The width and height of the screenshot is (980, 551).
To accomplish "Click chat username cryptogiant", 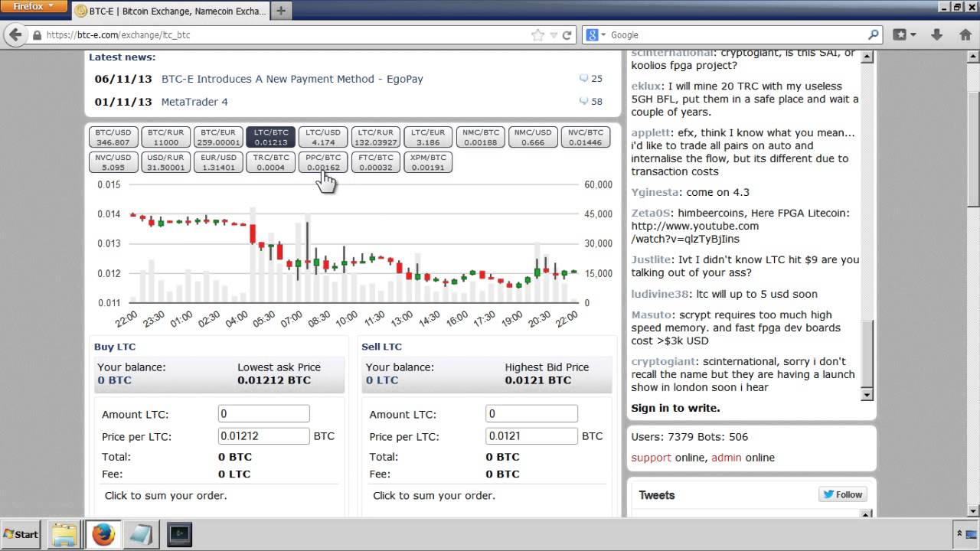I will click(663, 361).
